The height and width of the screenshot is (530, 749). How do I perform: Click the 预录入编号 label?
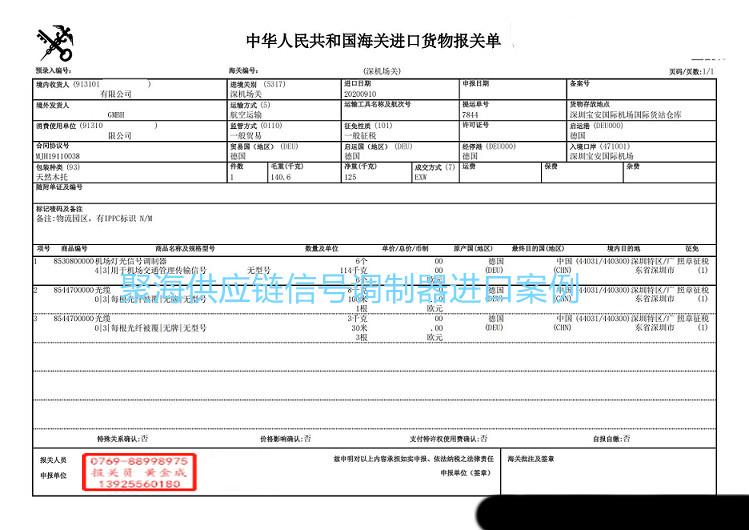pyautogui.click(x=54, y=71)
